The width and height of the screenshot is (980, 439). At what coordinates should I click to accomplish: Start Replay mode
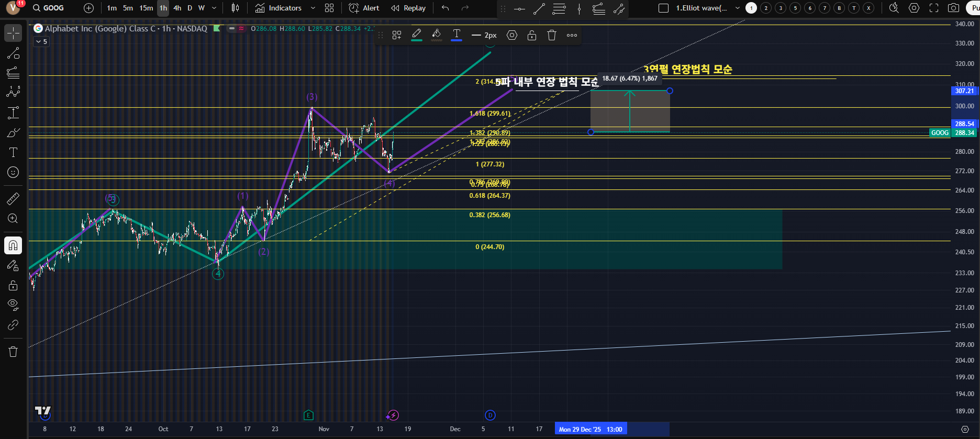pyautogui.click(x=408, y=8)
